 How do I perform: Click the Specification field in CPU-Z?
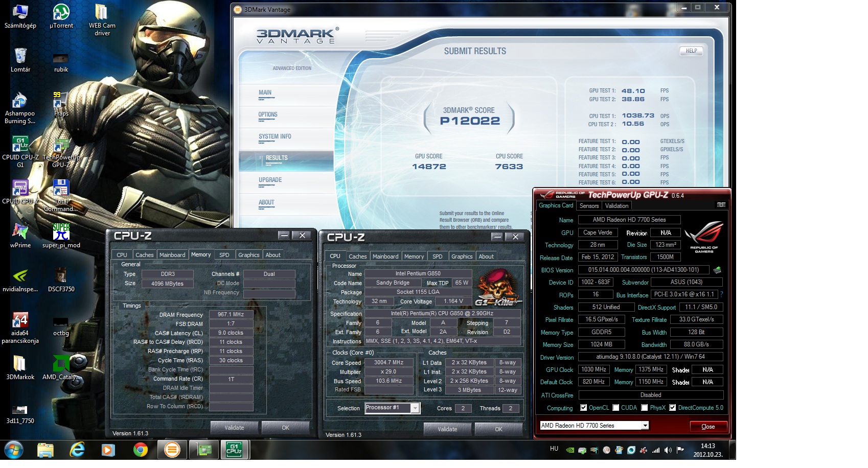[442, 314]
